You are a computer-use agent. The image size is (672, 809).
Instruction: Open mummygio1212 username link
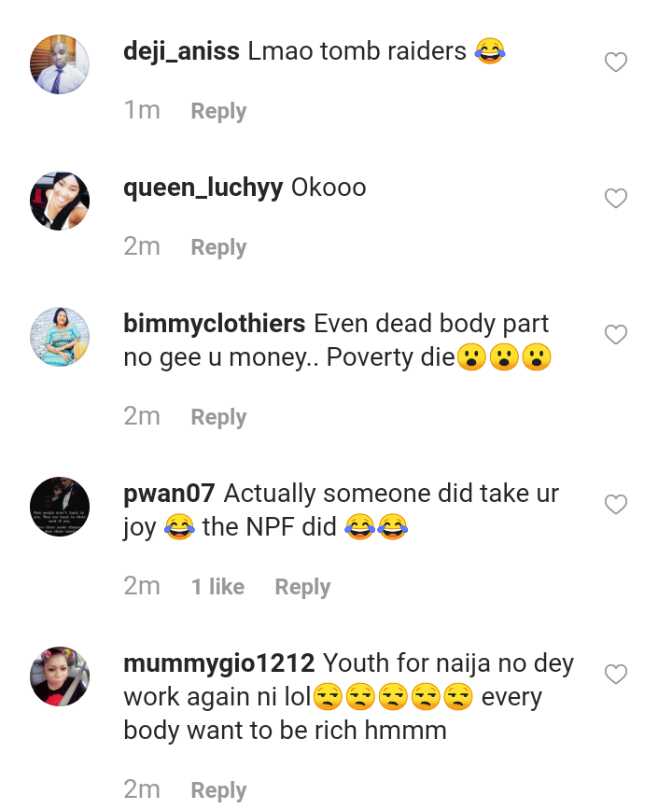(x=218, y=663)
